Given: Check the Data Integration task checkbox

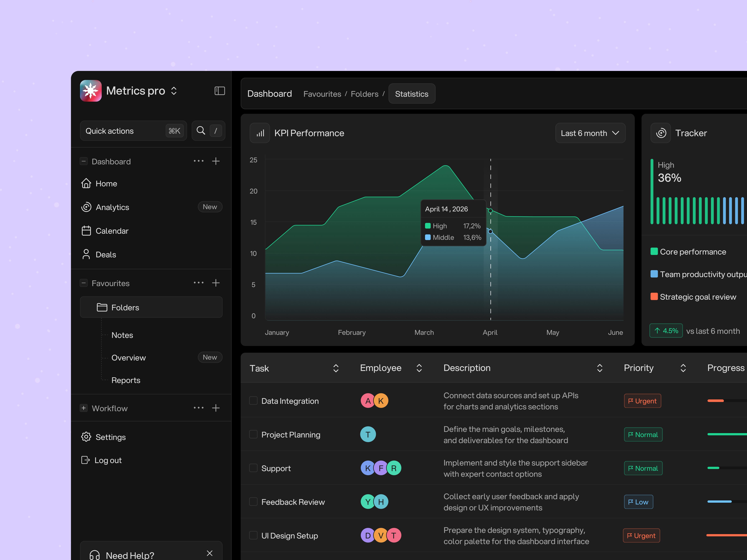Looking at the screenshot, I should click(x=253, y=401).
